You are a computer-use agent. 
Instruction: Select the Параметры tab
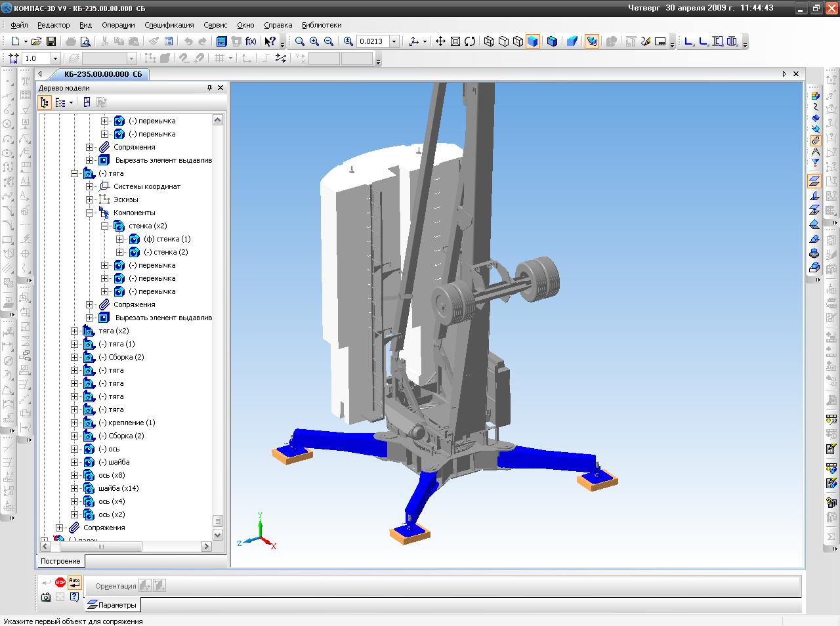click(x=112, y=604)
